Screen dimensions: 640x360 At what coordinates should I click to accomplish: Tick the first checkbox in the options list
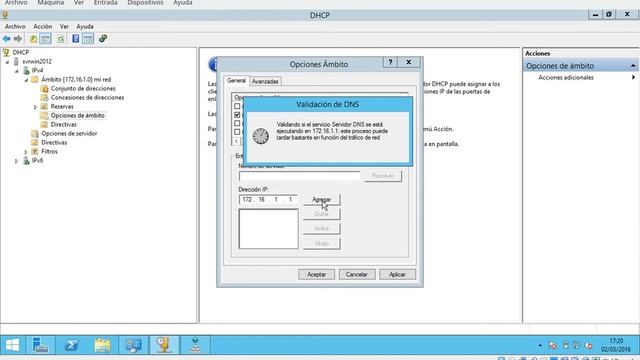(x=237, y=106)
